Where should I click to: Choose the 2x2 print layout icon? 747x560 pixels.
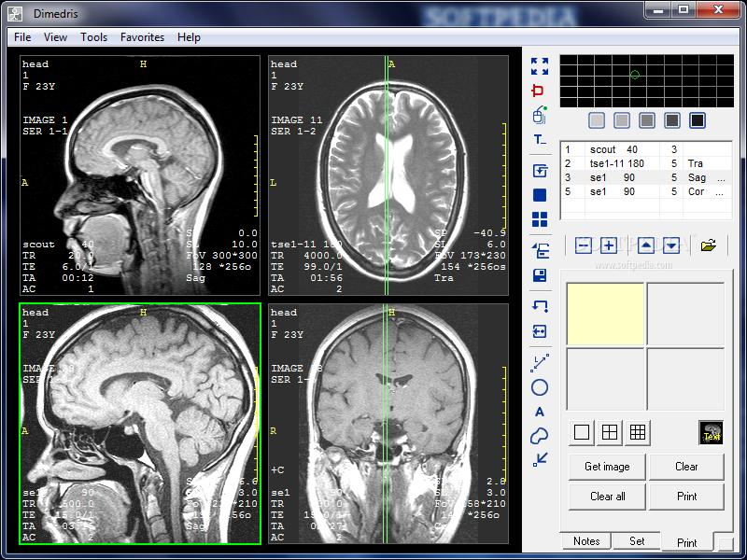(610, 432)
